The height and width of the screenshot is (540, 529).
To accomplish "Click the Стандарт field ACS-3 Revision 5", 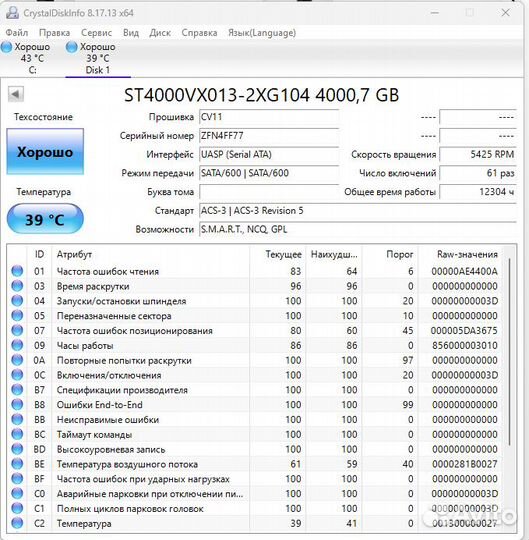I will 357,210.
